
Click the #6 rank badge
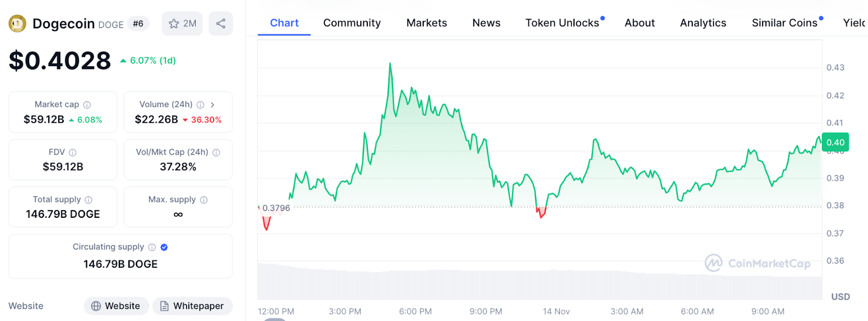(138, 24)
